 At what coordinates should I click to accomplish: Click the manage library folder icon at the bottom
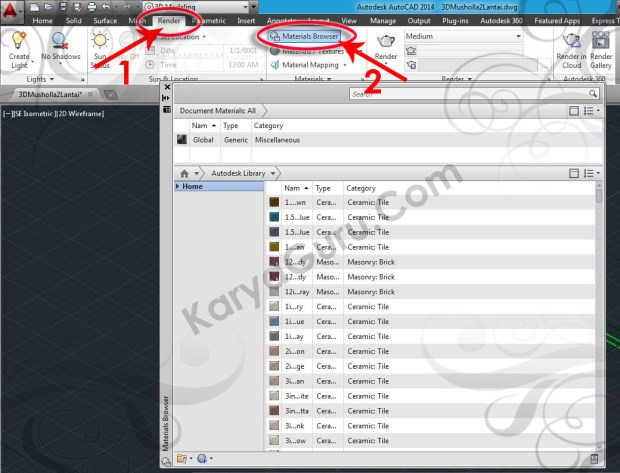coord(182,458)
